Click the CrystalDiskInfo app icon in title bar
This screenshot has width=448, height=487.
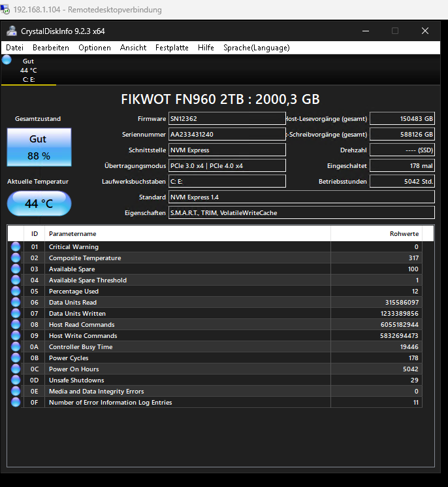coord(12,31)
